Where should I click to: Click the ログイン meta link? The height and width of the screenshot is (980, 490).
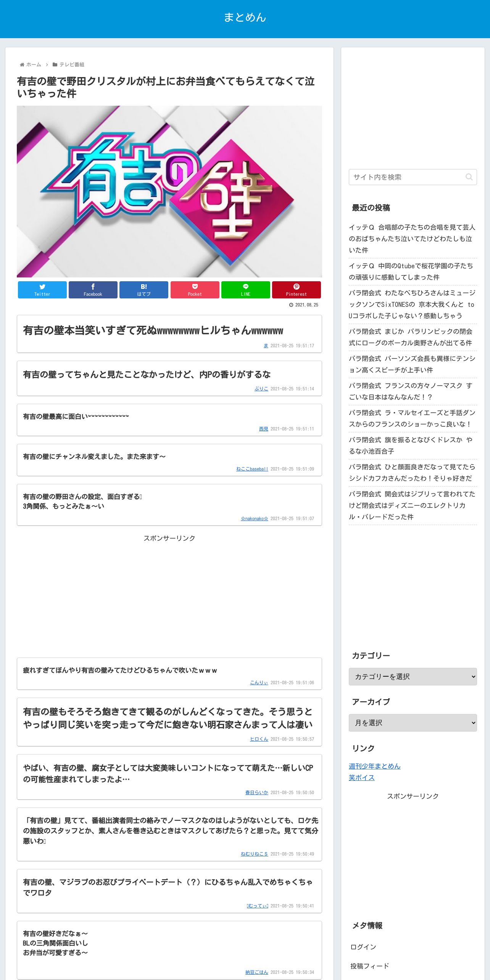tap(363, 947)
